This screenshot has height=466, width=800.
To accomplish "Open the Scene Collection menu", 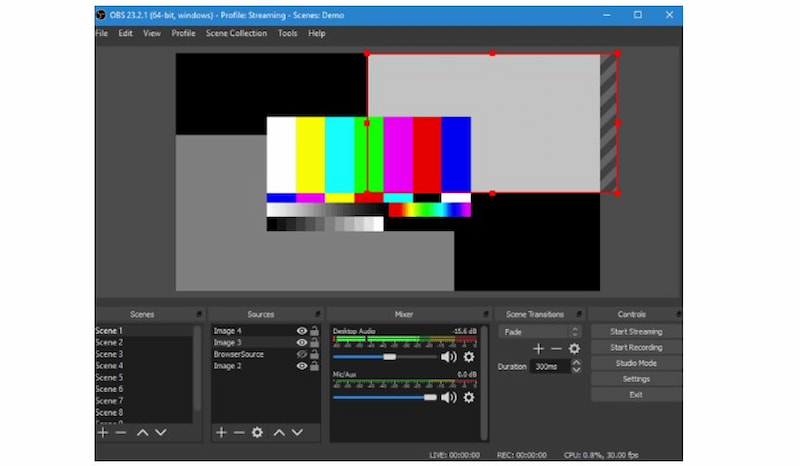I will point(236,33).
